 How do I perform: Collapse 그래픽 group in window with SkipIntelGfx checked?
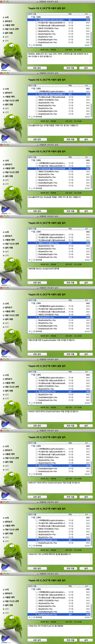[x=32, y=303]
